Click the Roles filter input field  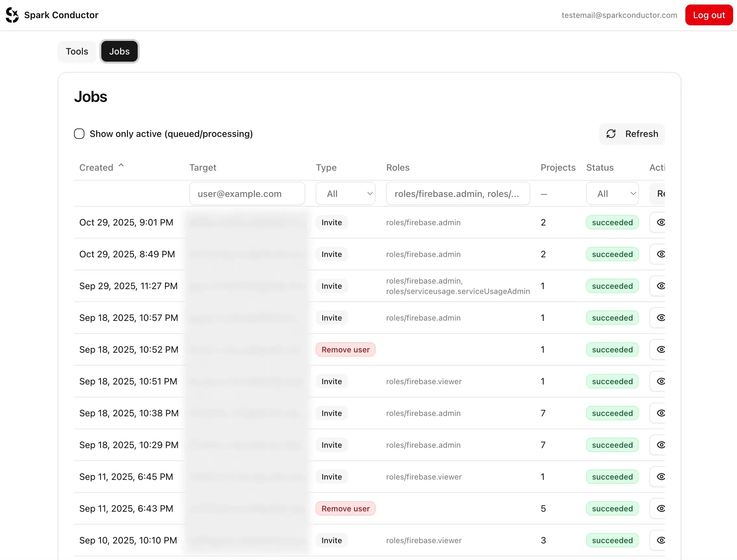coord(457,193)
